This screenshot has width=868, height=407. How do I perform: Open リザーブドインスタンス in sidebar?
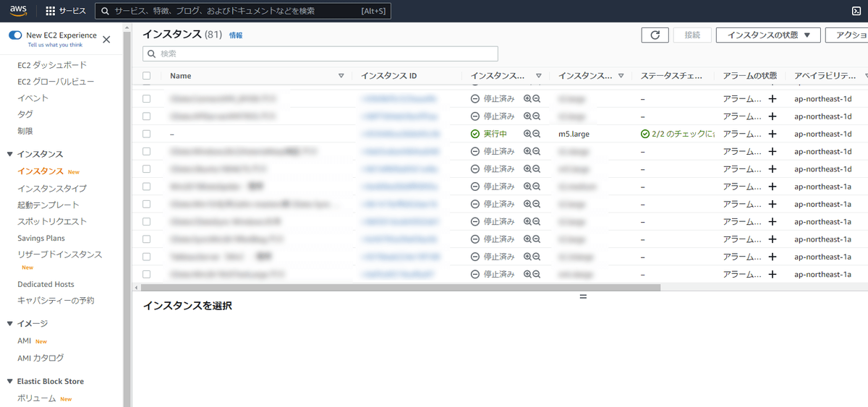pos(60,254)
